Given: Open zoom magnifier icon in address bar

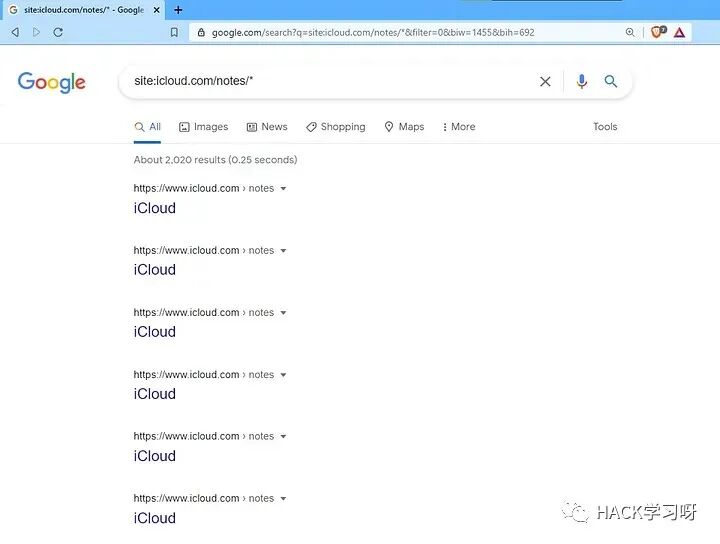Looking at the screenshot, I should point(630,32).
